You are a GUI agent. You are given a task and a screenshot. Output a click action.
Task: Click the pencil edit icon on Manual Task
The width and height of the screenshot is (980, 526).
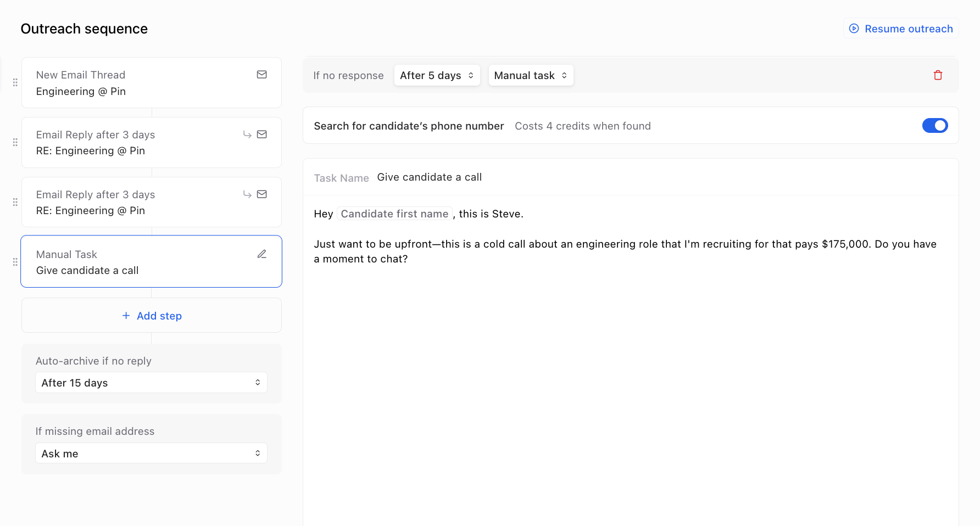262,254
